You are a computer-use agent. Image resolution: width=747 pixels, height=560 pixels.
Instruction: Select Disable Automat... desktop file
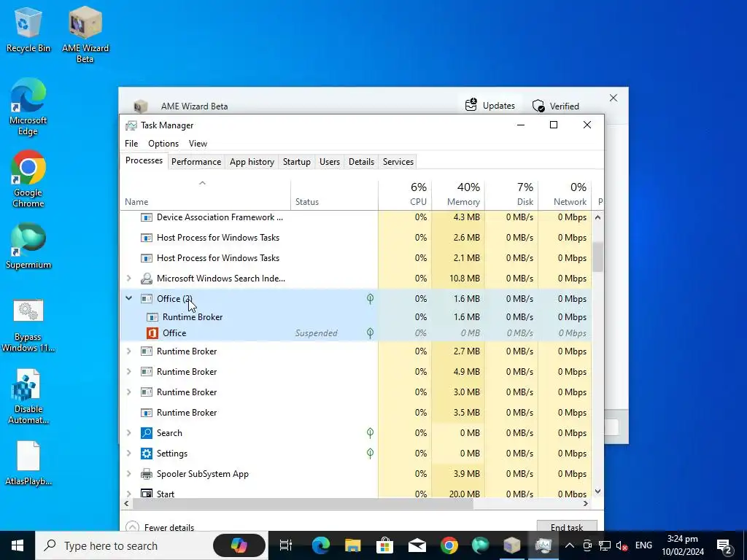pos(28,397)
